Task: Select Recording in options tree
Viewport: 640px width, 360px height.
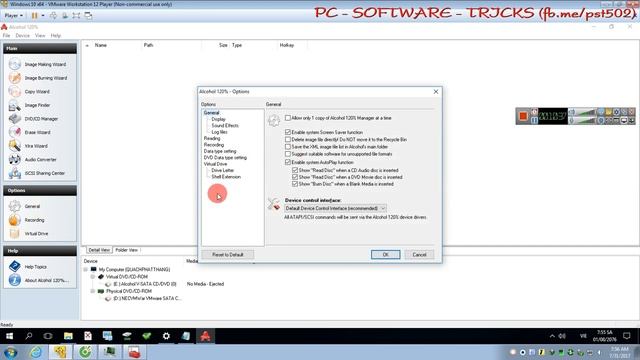Action: pos(213,145)
